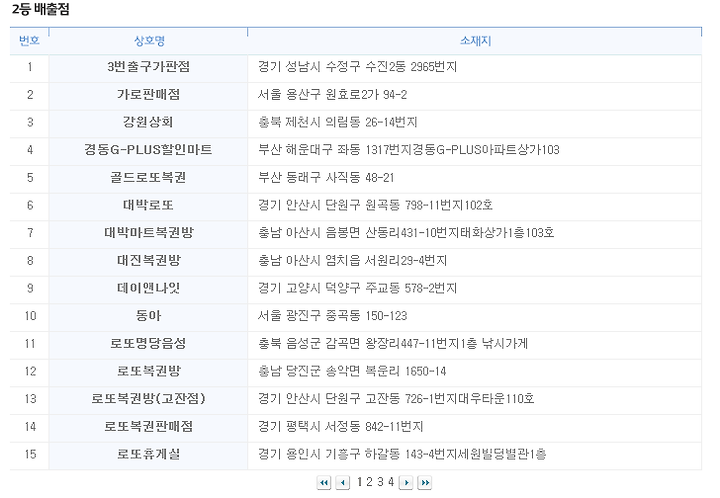The image size is (720, 498).
Task: Click address 충남 아산시 염치읍 서원리29-4번지
Action: click(x=352, y=261)
